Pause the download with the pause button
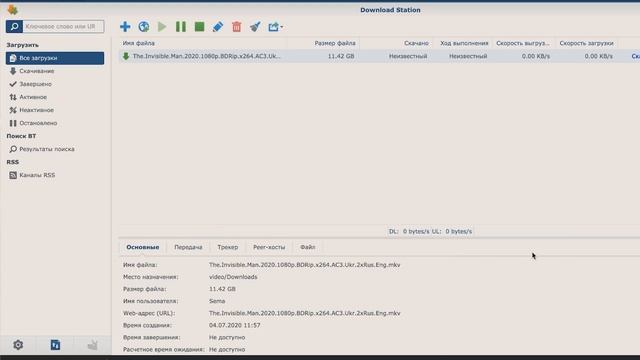 click(181, 27)
